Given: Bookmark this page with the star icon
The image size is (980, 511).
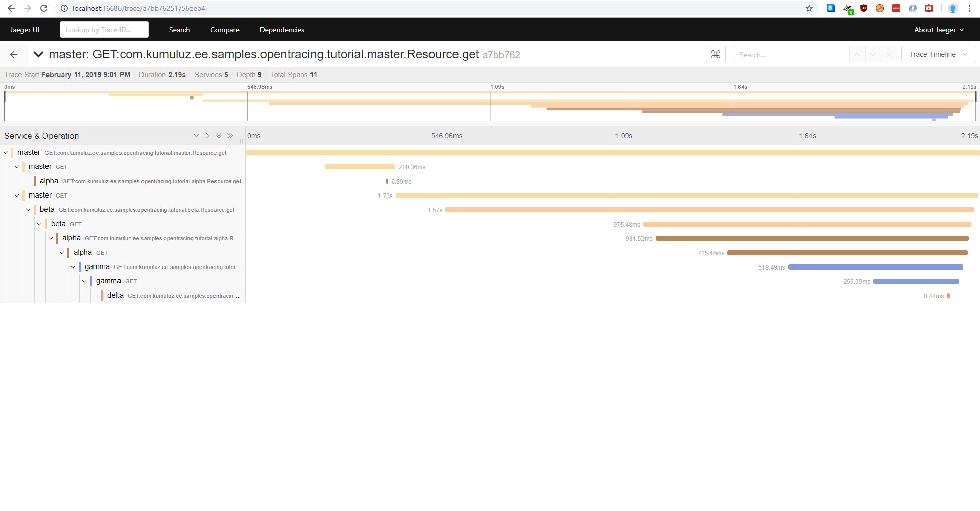Looking at the screenshot, I should click(809, 8).
